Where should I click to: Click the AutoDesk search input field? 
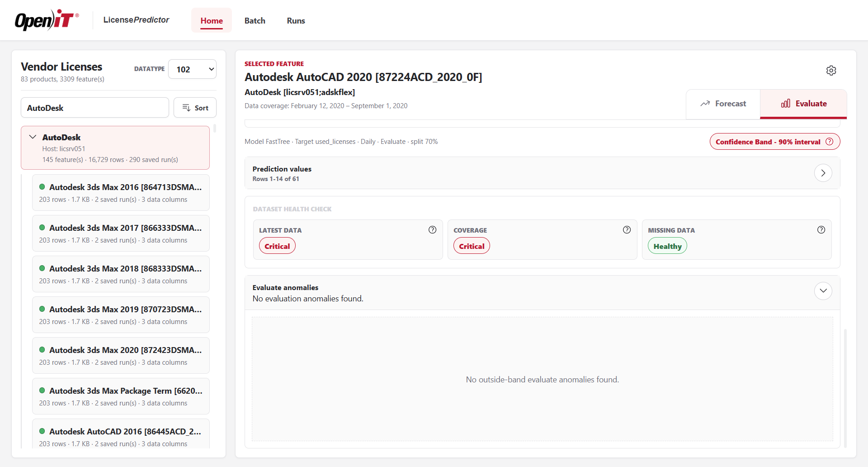[x=95, y=108]
